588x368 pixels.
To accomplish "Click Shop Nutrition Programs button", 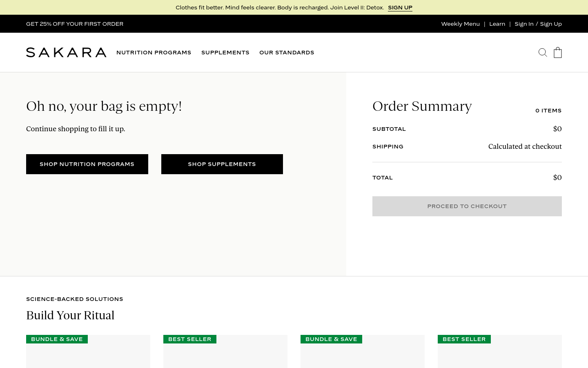I will point(87,164).
